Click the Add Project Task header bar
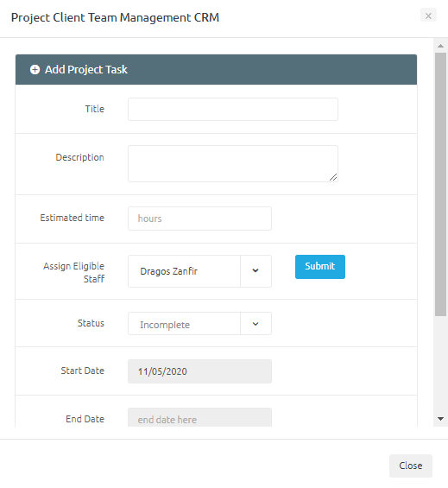Viewport: 448px width, 488px height. [216, 70]
